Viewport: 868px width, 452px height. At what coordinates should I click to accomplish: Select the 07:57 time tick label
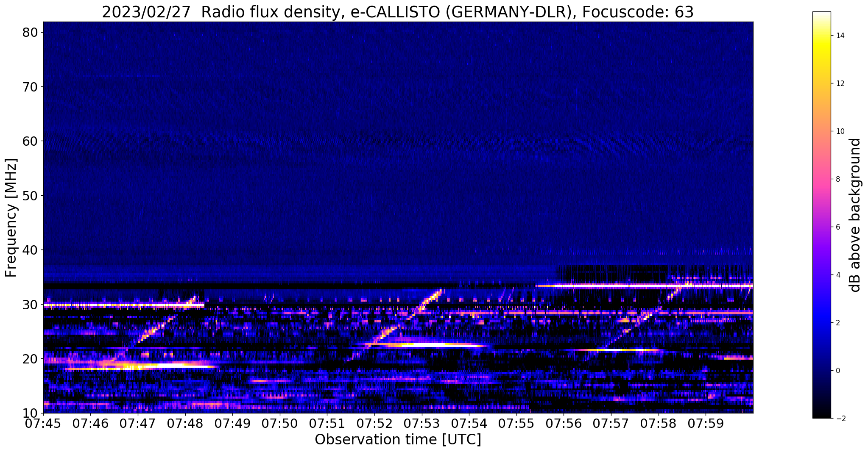[611, 423]
